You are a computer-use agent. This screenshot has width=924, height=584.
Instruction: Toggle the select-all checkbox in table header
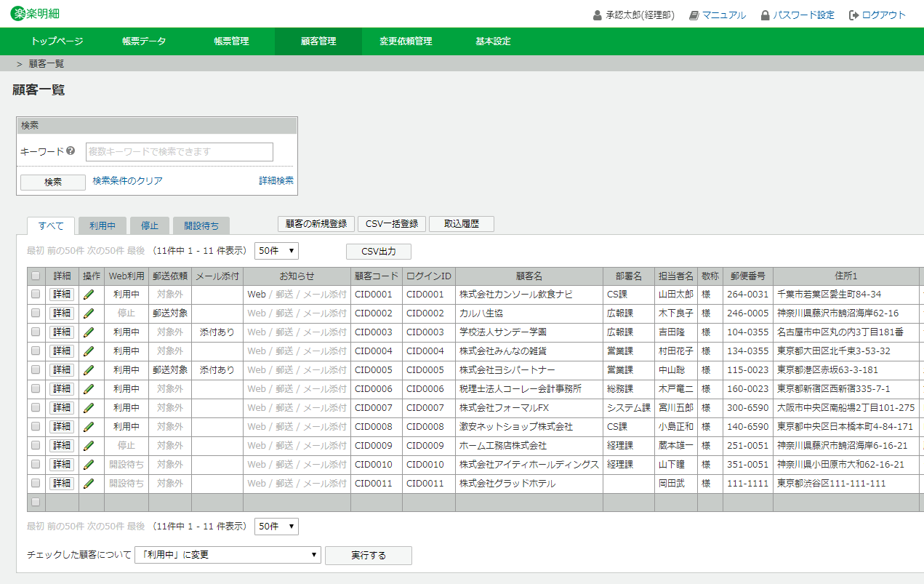[36, 276]
